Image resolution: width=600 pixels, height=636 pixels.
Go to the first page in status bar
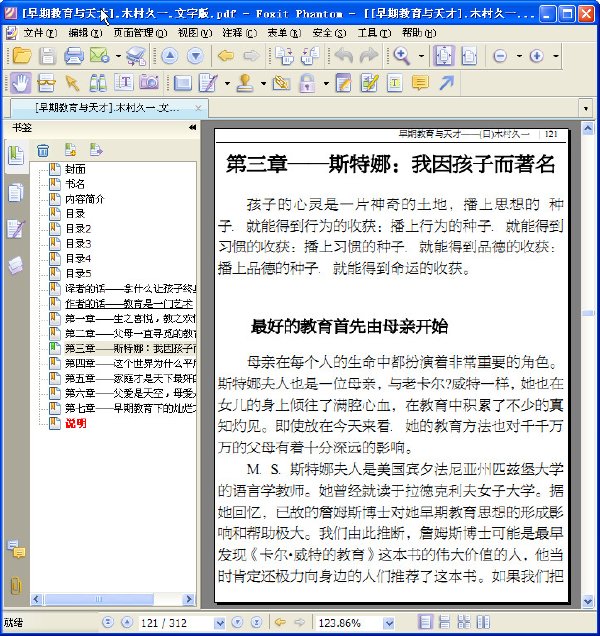coord(108,622)
